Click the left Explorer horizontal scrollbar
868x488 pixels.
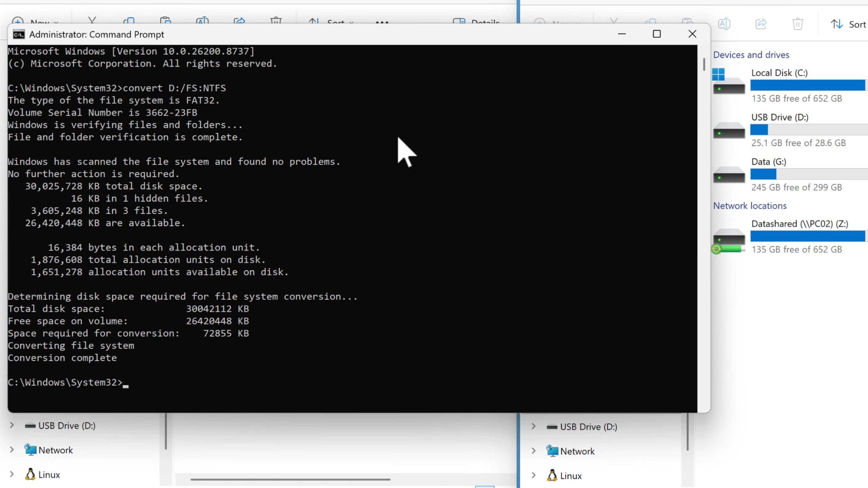290,479
